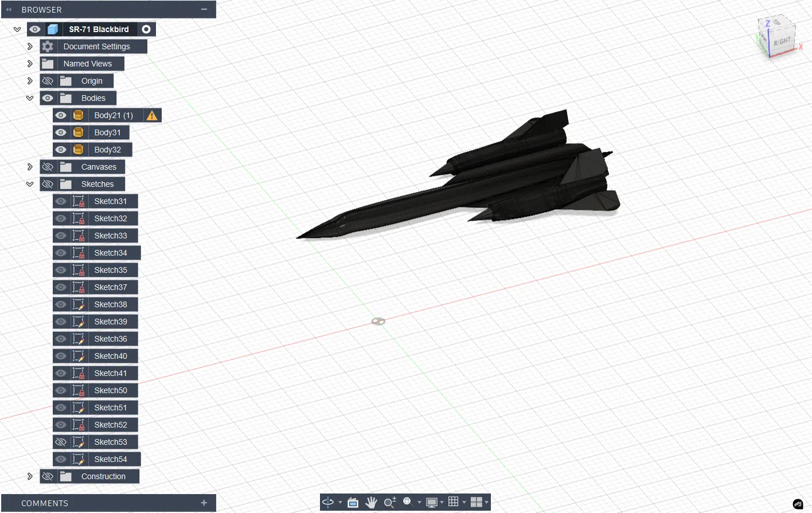The width and height of the screenshot is (812, 513).
Task: Open the Display Settings dropdown arrow
Action: pos(442,503)
